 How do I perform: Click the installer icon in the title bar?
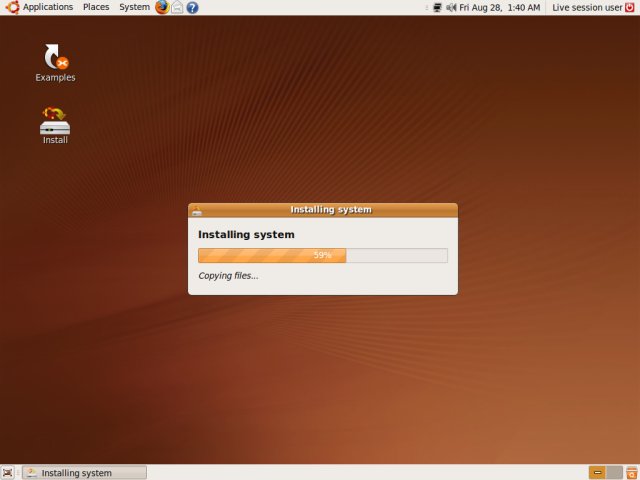click(x=197, y=210)
